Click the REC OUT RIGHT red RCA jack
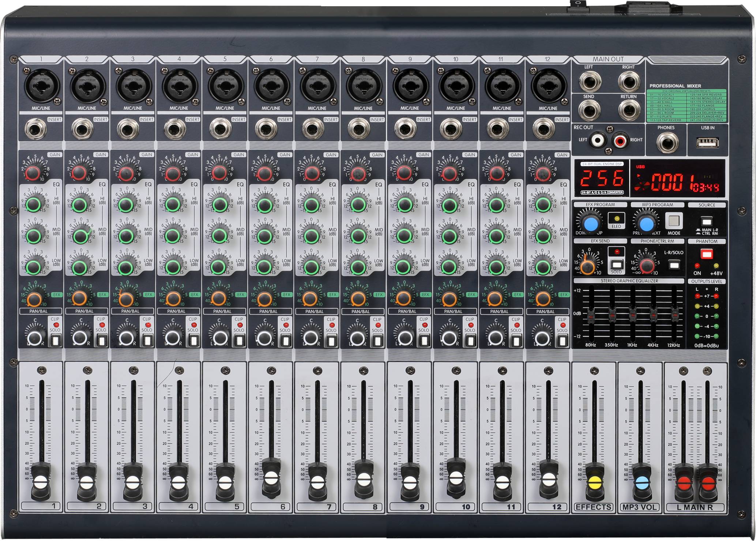Screen dimensions: 756x541 [x=621, y=140]
